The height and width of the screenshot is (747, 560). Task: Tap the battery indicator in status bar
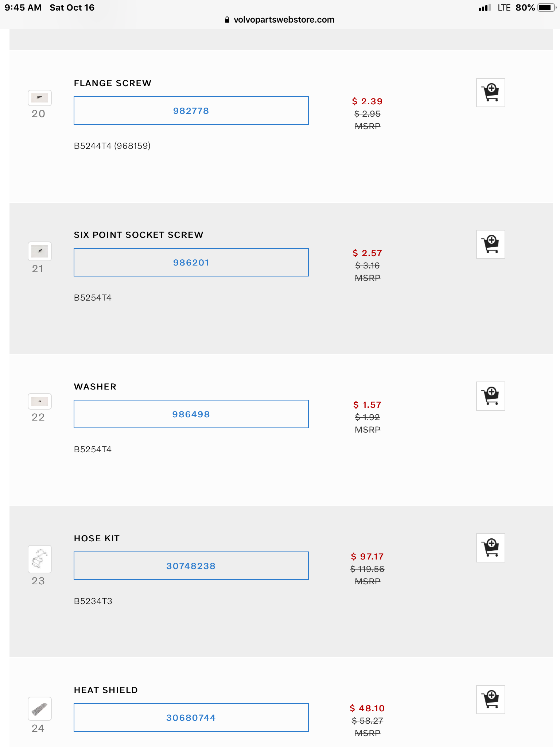click(546, 8)
